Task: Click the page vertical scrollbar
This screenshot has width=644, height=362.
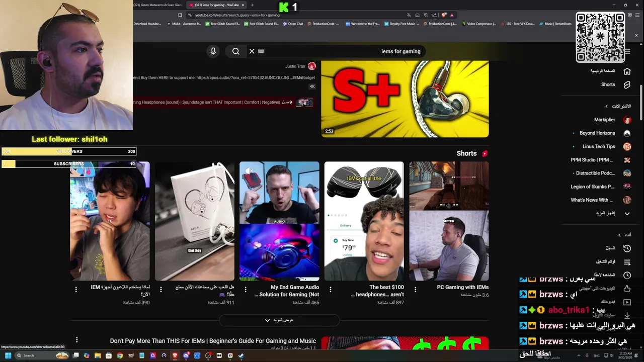Action: pos(640,102)
